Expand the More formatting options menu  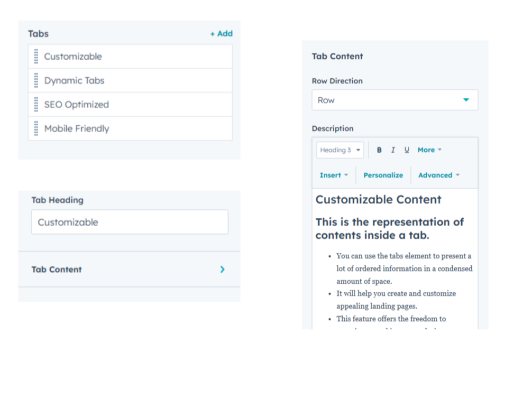[x=429, y=150]
